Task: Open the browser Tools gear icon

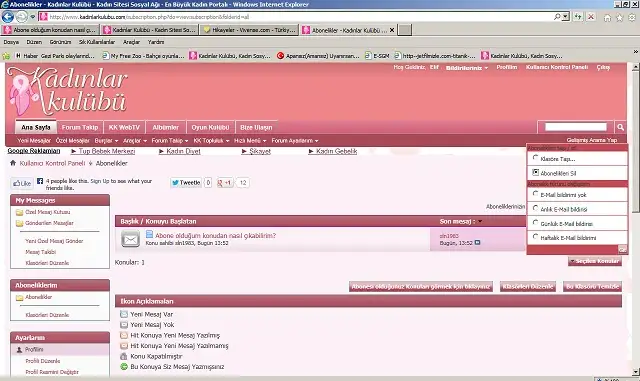Action: click(x=632, y=18)
